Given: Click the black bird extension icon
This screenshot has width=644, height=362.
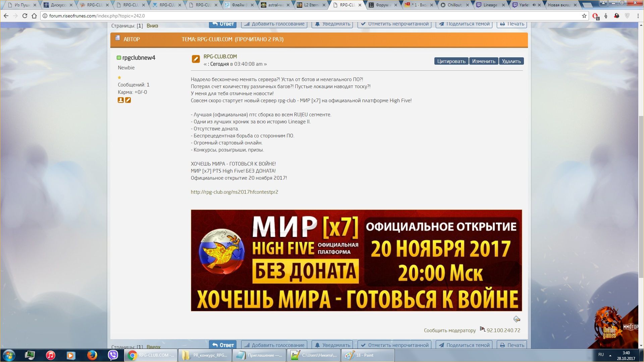Looking at the screenshot, I should 616,16.
